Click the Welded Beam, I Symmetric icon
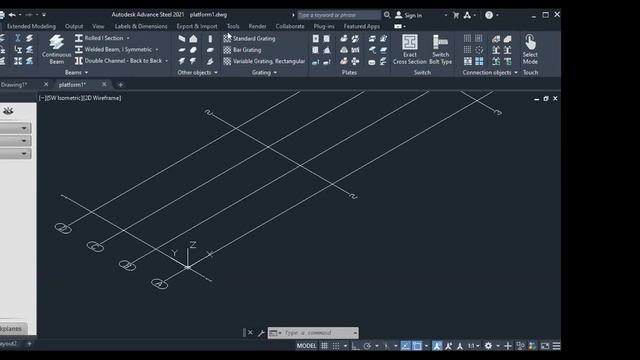This screenshot has height=360, width=640. (x=79, y=49)
